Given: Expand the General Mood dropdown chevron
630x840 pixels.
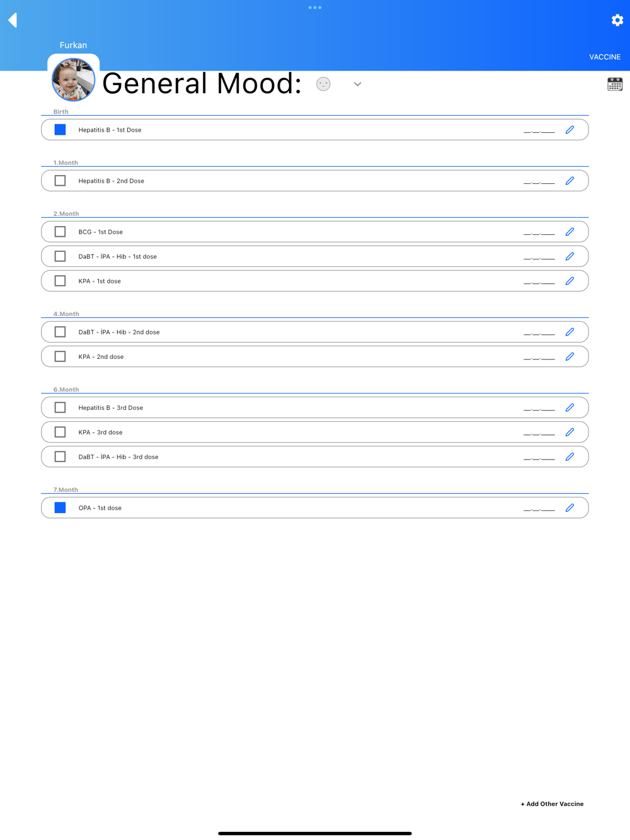Looking at the screenshot, I should click(357, 84).
